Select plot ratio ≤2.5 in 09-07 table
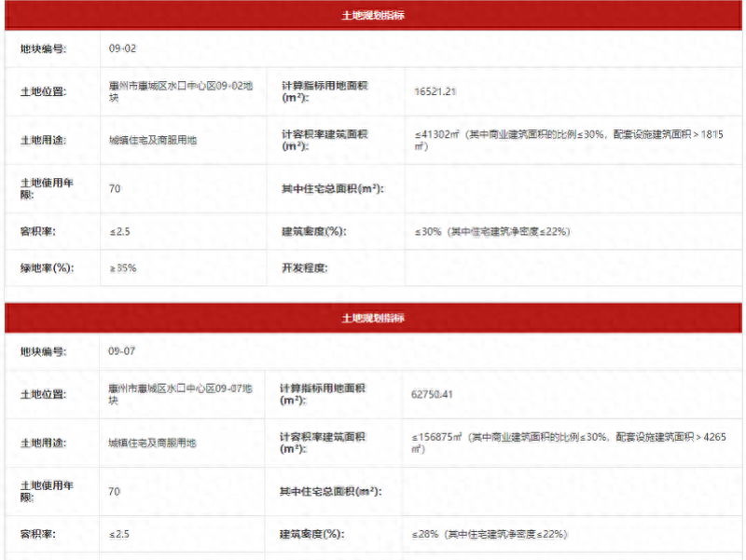This screenshot has width=746, height=560. coord(119,534)
